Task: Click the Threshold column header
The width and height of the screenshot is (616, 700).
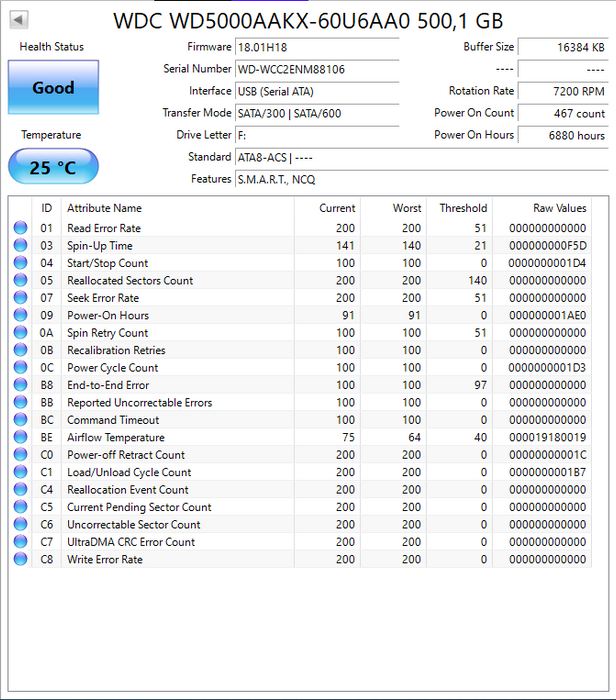Action: point(463,208)
